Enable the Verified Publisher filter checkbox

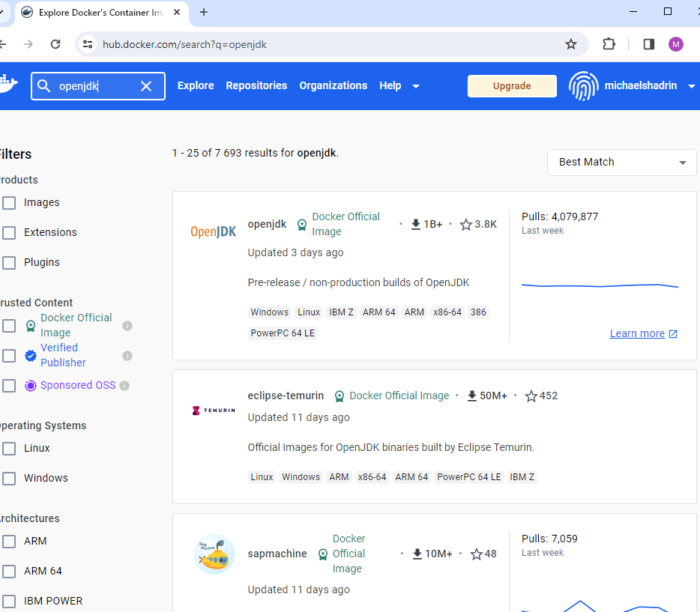point(9,356)
